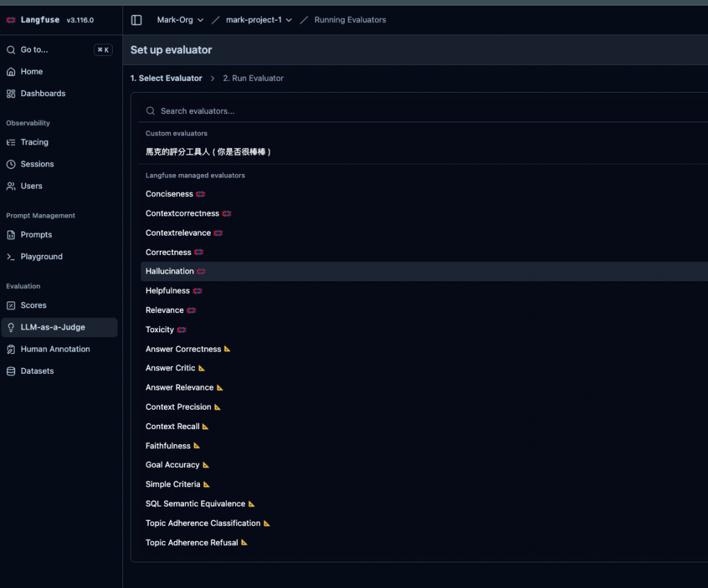Click the ruler badge next to SQL Semantic Equivalence
This screenshot has height=588, width=708.
click(x=252, y=504)
